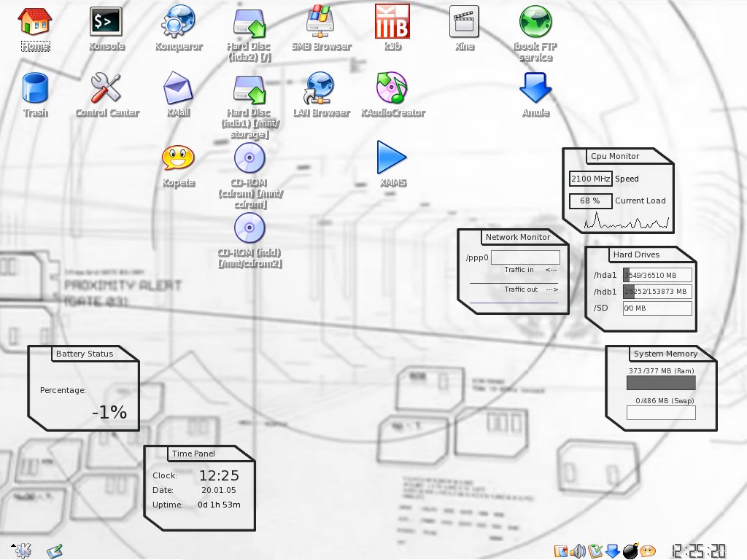Launch the Kopete smiley icon

[178, 157]
